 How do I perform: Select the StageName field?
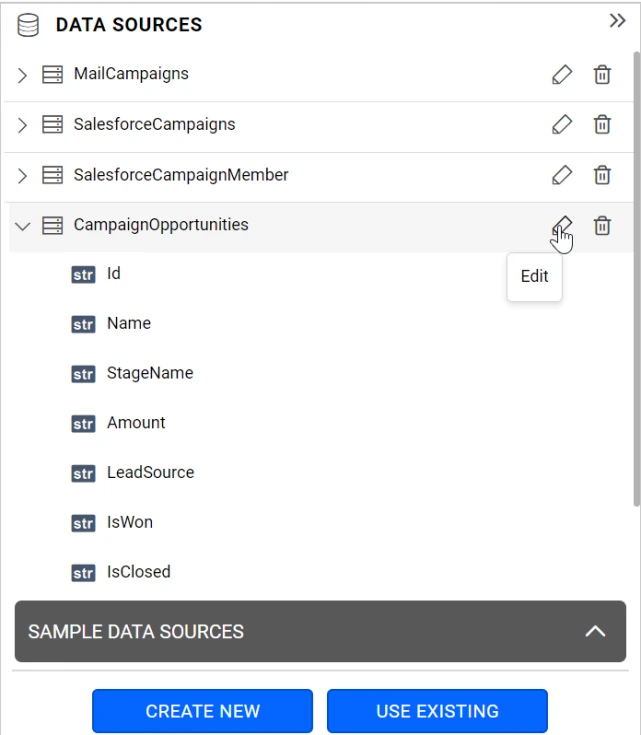click(149, 373)
